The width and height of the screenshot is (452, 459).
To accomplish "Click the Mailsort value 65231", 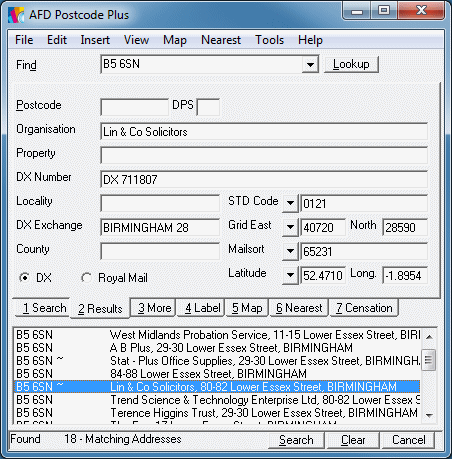I will click(x=364, y=251).
